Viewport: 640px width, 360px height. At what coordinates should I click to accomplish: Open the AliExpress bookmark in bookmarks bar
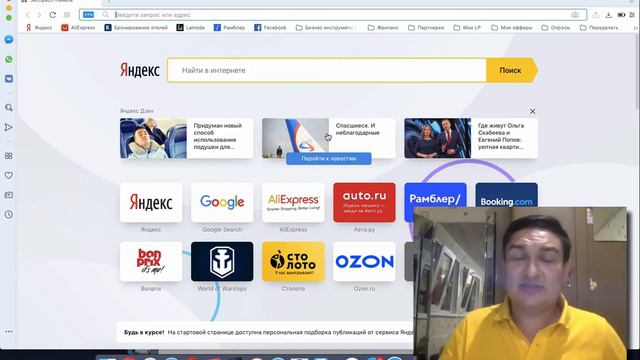pos(78,28)
